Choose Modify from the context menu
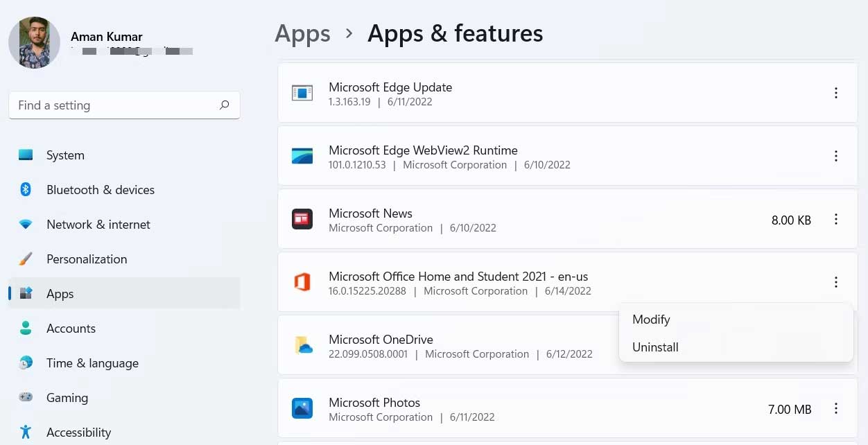 tap(651, 320)
